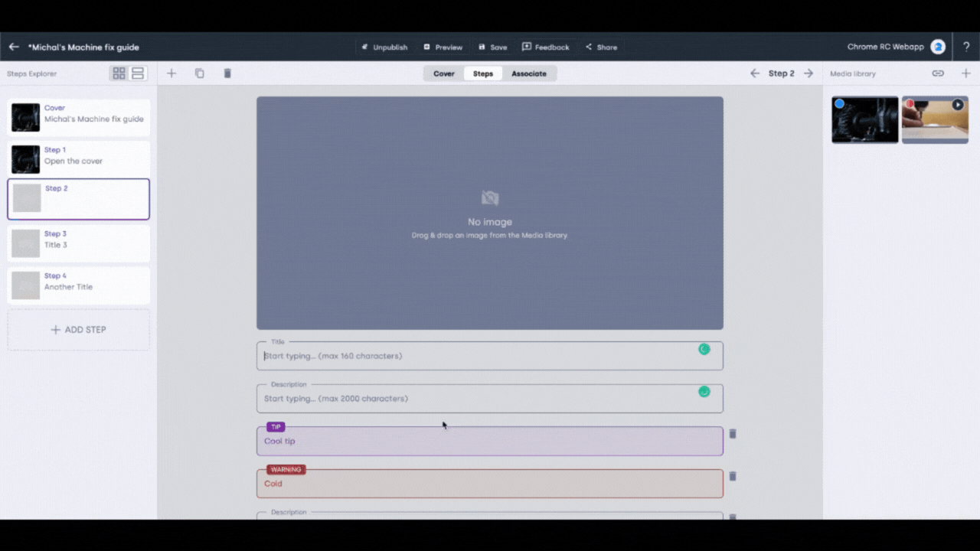Image resolution: width=980 pixels, height=551 pixels.
Task: Add a new step with the plus icon
Action: 171,73
